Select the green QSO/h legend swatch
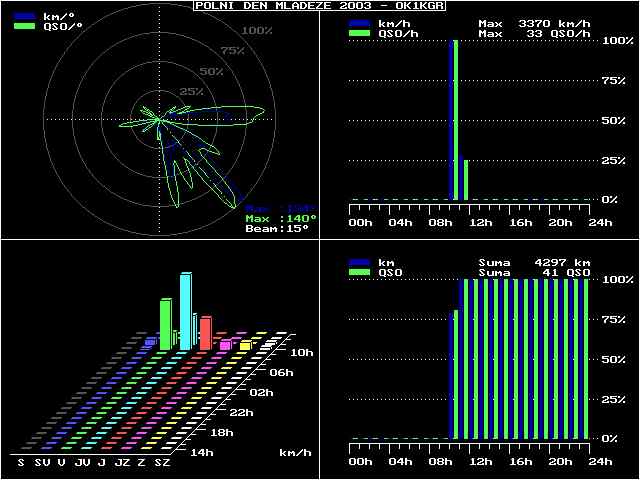 tap(359, 33)
